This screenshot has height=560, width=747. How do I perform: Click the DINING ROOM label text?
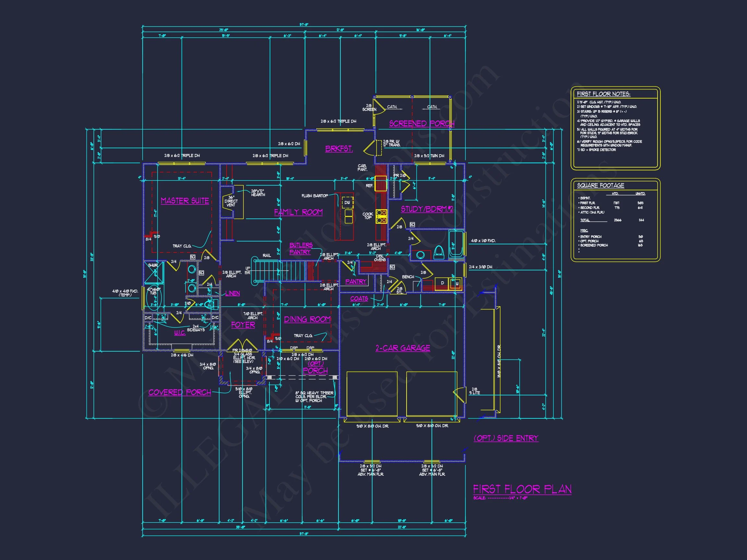coord(307,319)
